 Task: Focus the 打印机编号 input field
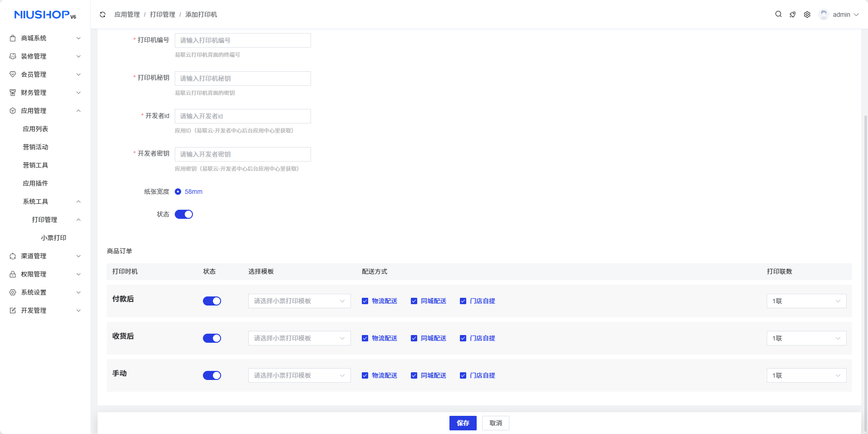coord(243,40)
